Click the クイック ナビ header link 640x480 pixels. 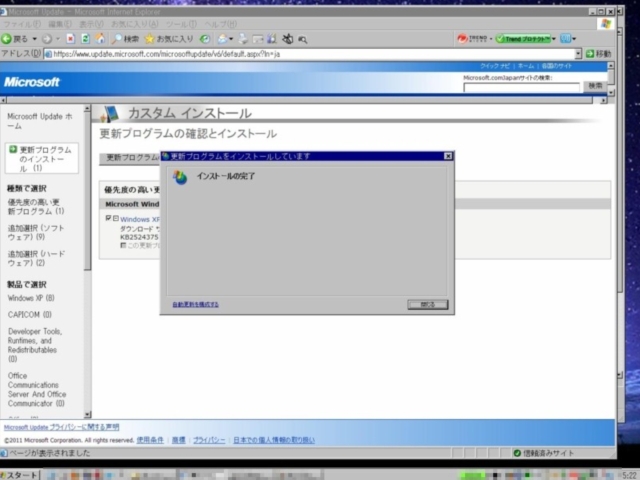point(495,66)
